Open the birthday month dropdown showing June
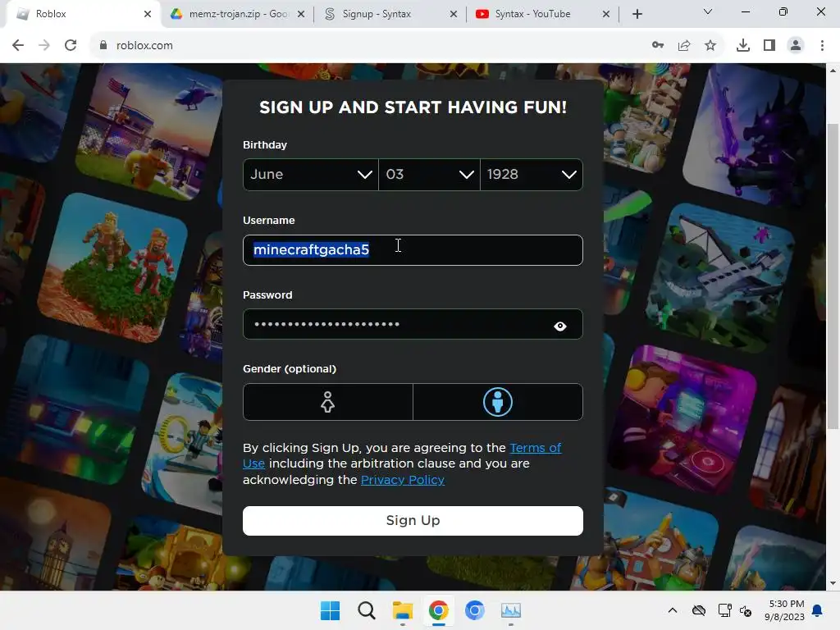The width and height of the screenshot is (840, 630). [x=311, y=175]
